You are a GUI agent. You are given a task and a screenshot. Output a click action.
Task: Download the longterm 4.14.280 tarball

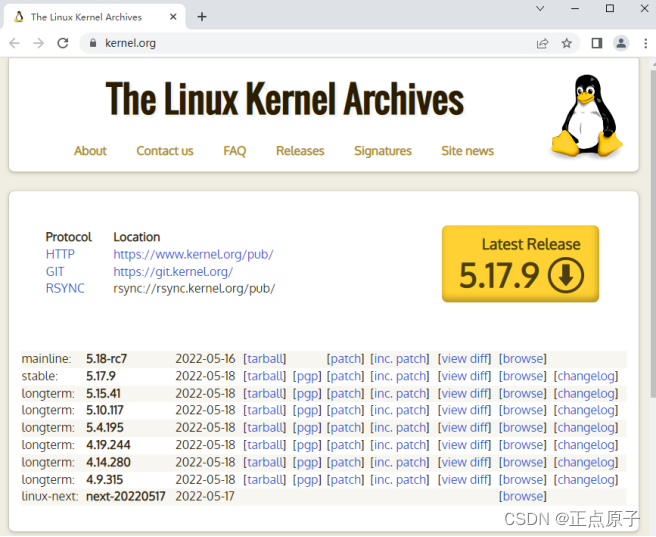(x=264, y=463)
